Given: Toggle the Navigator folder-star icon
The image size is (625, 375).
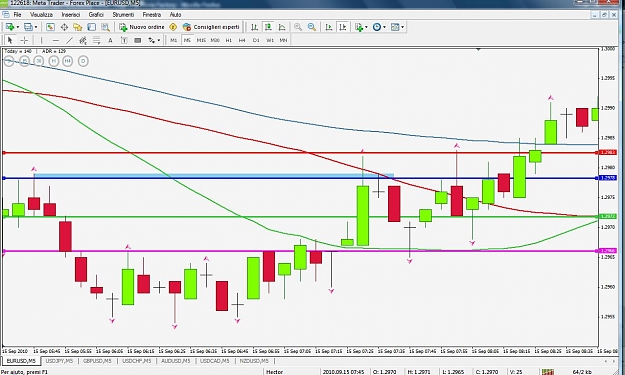Looking at the screenshot, I should 77,27.
